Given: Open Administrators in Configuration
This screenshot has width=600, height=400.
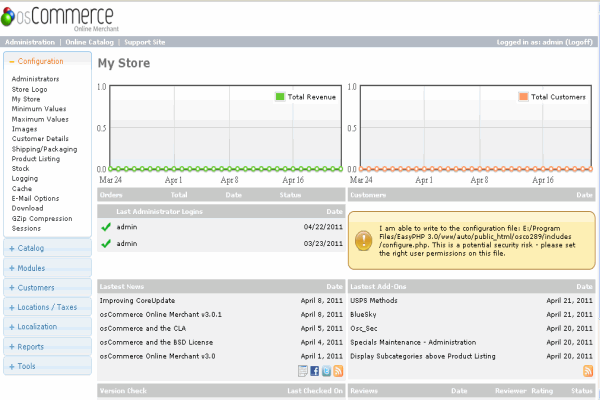Looking at the screenshot, I should click(35, 79).
